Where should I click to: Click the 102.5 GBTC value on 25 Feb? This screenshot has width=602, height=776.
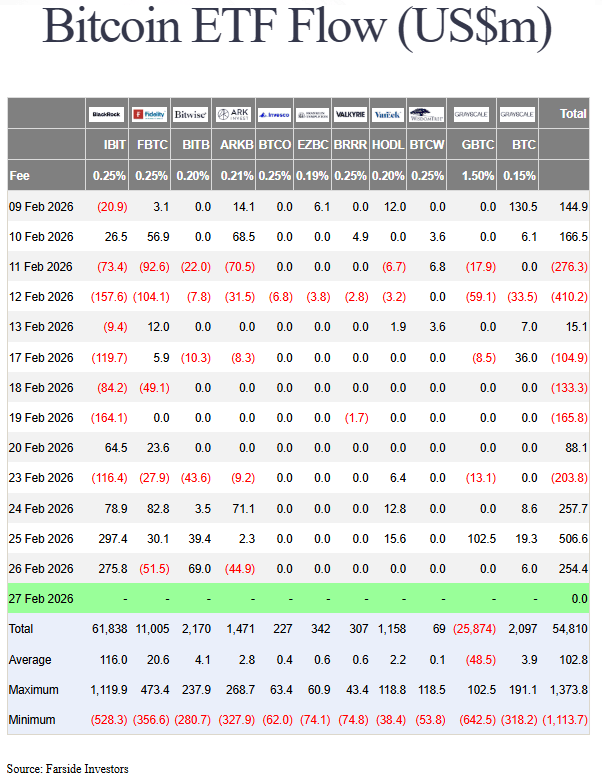482,538
